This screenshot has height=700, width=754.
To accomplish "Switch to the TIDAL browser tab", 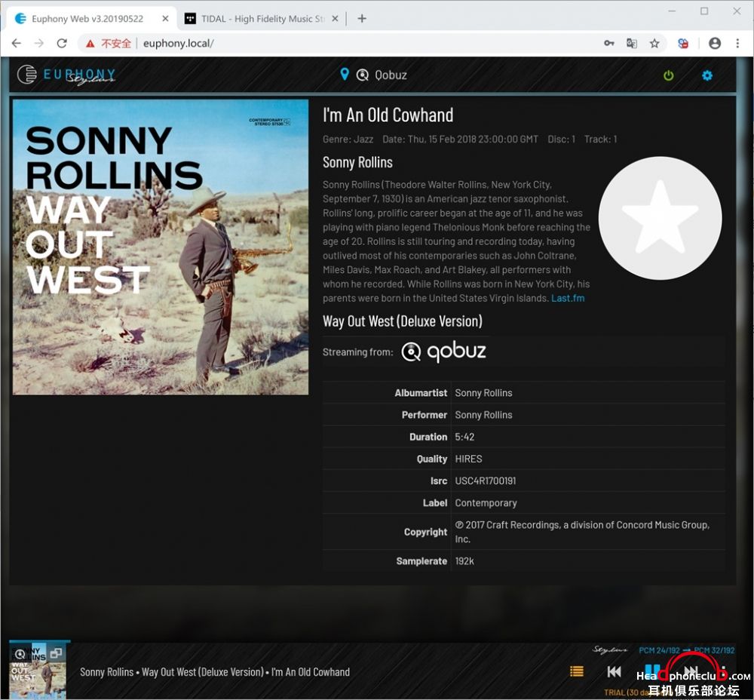I will 262,19.
